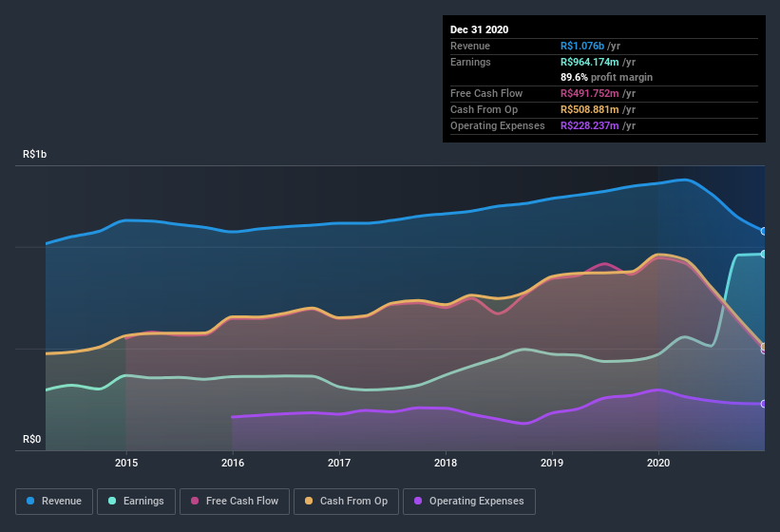780x532 pixels.
Task: Select the 2015 x-axis label
Action: coord(125,463)
